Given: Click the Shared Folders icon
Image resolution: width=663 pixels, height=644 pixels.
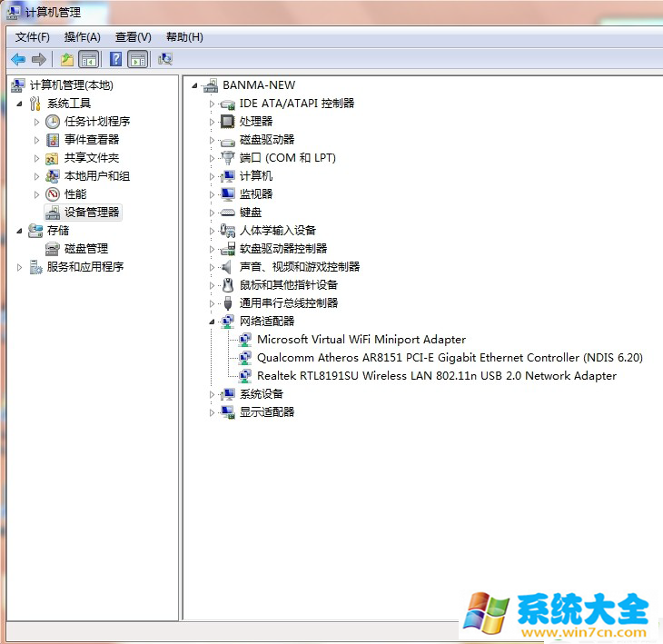Looking at the screenshot, I should click(52, 159).
